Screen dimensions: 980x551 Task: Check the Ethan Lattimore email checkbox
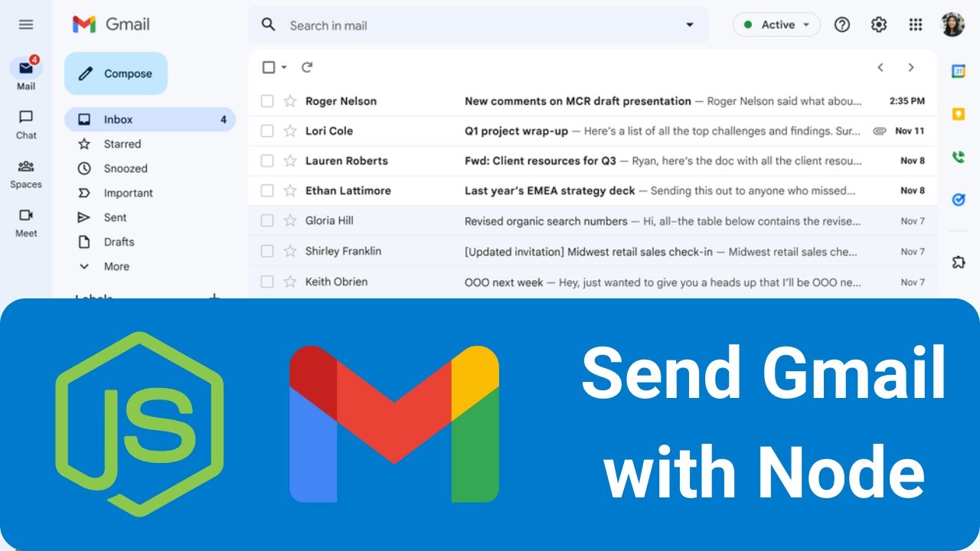pos(267,191)
